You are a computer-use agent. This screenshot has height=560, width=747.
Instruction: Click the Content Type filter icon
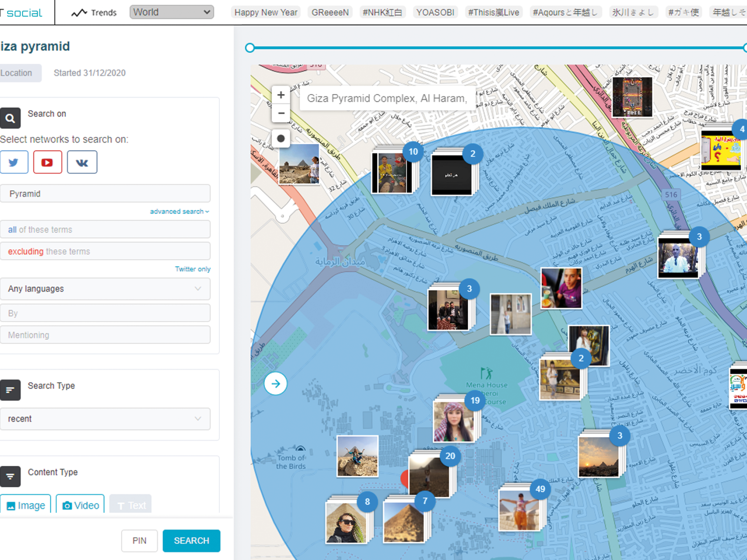10,476
